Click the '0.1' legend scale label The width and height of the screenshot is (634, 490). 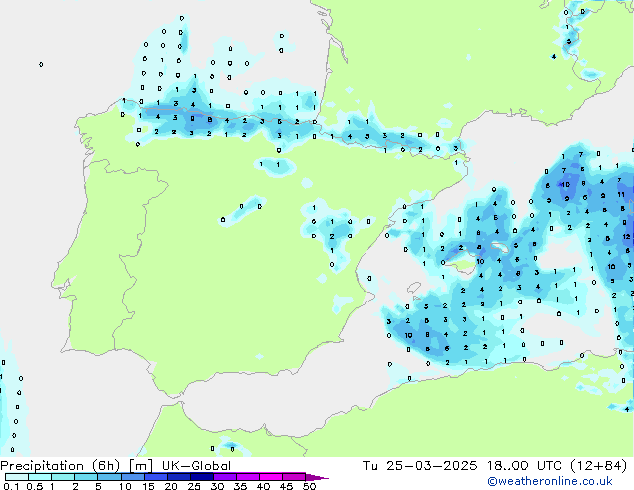point(11,486)
